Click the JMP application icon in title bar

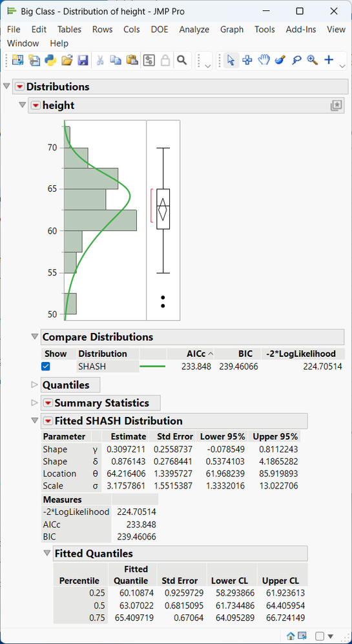point(12,11)
